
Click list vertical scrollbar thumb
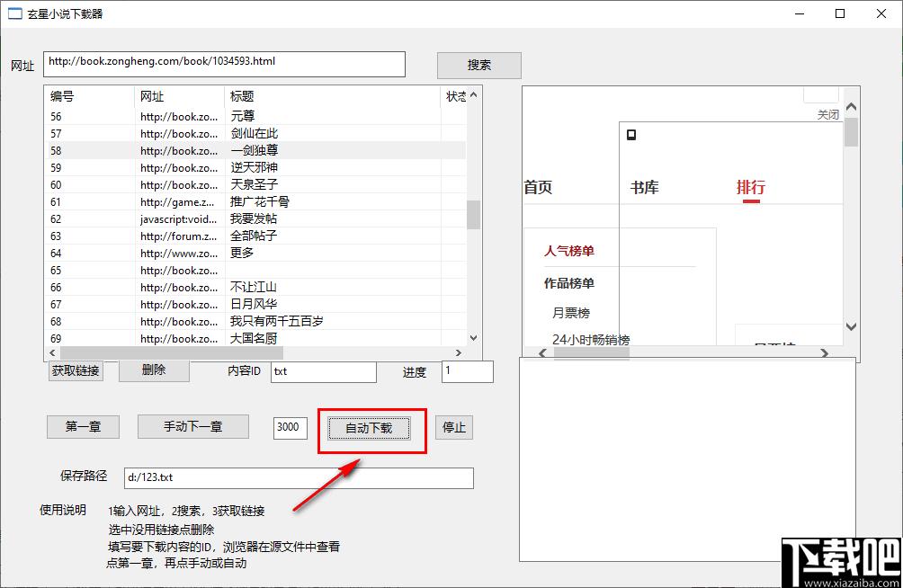[473, 214]
